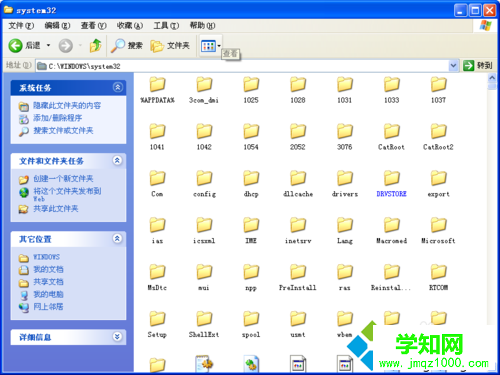
Task: Select the DRVSTORE folder
Action: click(392, 184)
